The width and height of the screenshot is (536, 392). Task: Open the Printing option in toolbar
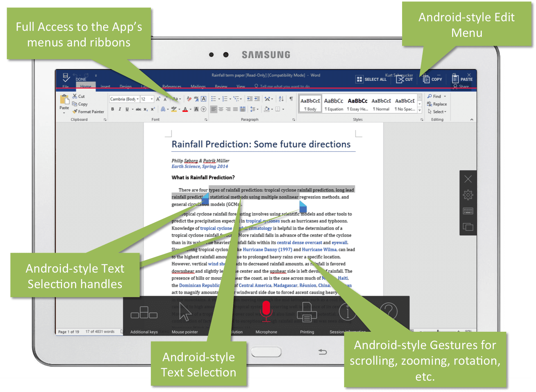307,312
